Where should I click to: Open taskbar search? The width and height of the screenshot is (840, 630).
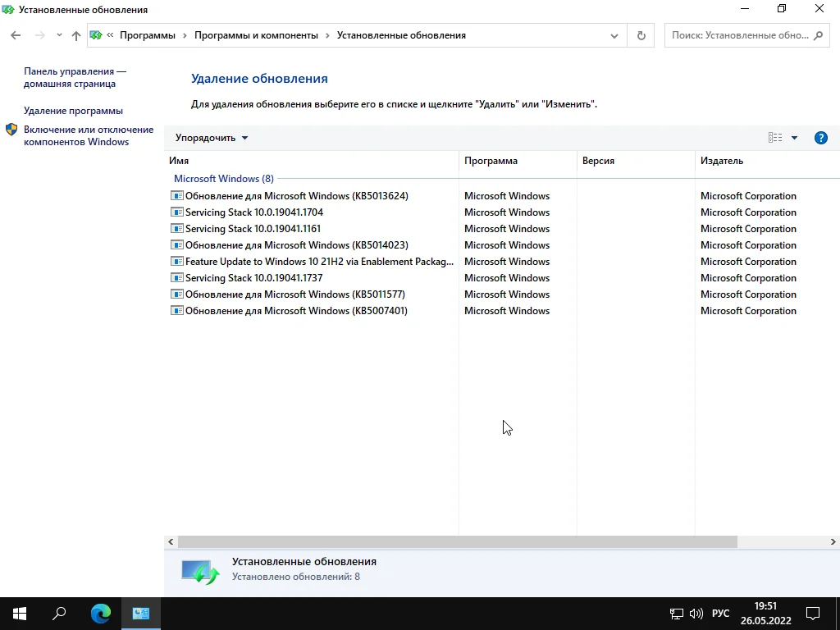coord(59,614)
